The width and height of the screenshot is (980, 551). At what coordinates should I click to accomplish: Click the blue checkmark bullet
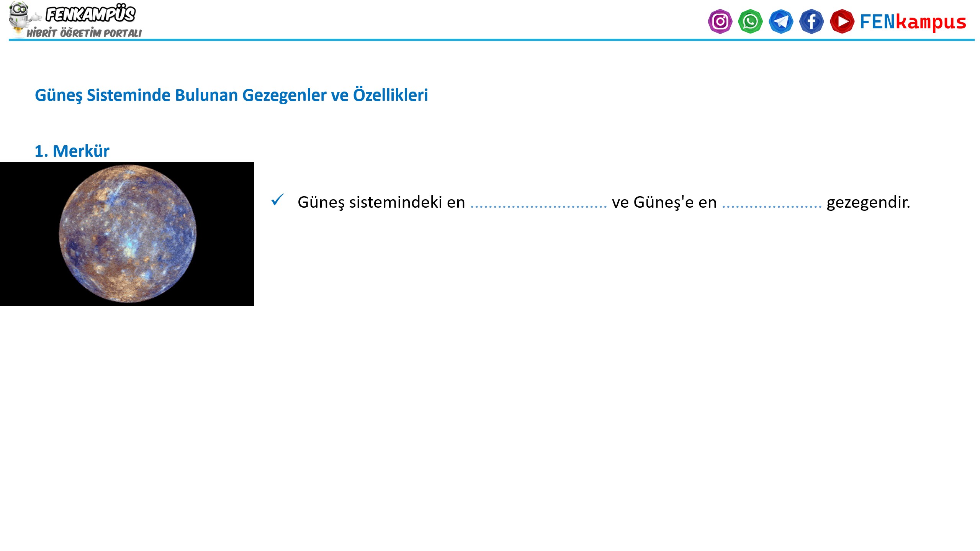277,200
